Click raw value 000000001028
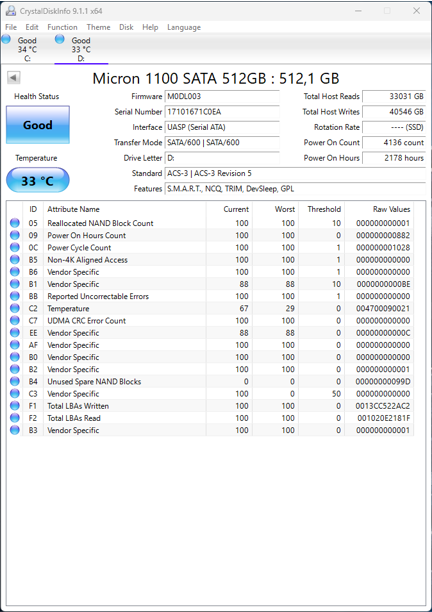432x612 pixels. [x=383, y=247]
